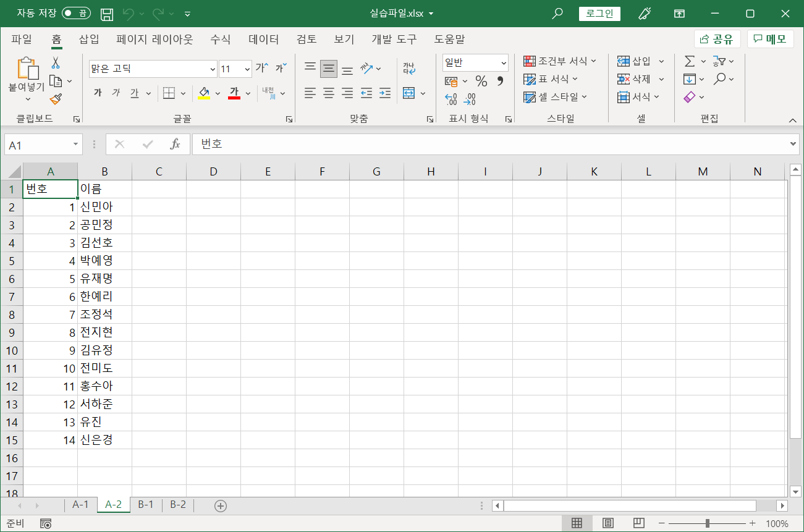The image size is (804, 532).
Task: Switch to the B-1 sheet tab
Action: [x=146, y=505]
